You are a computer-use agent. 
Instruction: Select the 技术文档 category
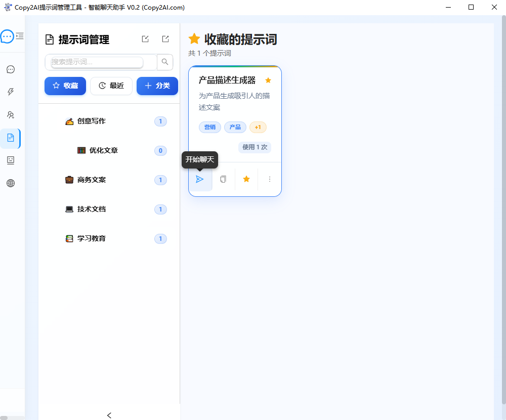click(91, 209)
